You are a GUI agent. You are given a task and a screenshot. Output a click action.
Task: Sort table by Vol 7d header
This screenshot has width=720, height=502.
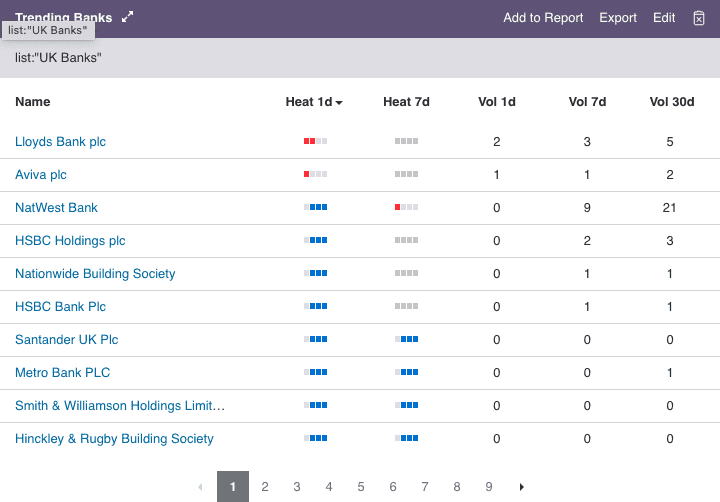[587, 102]
